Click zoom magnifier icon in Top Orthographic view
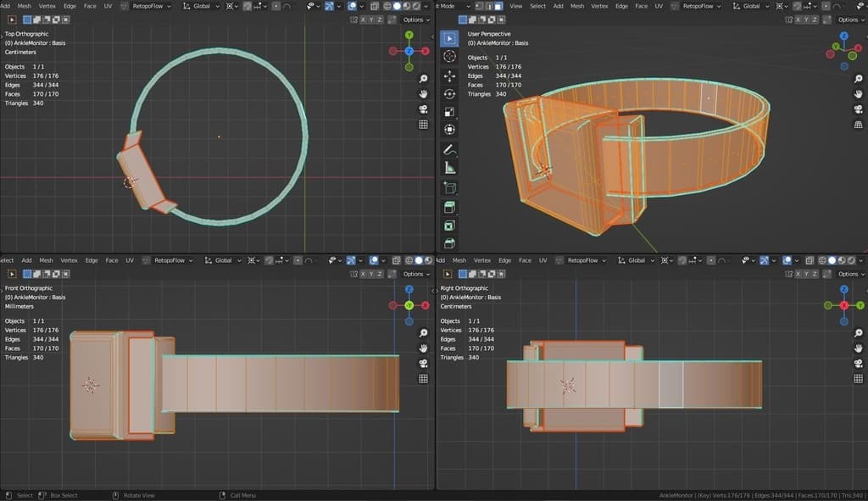Viewport: 868px width, 501px height. (x=423, y=79)
